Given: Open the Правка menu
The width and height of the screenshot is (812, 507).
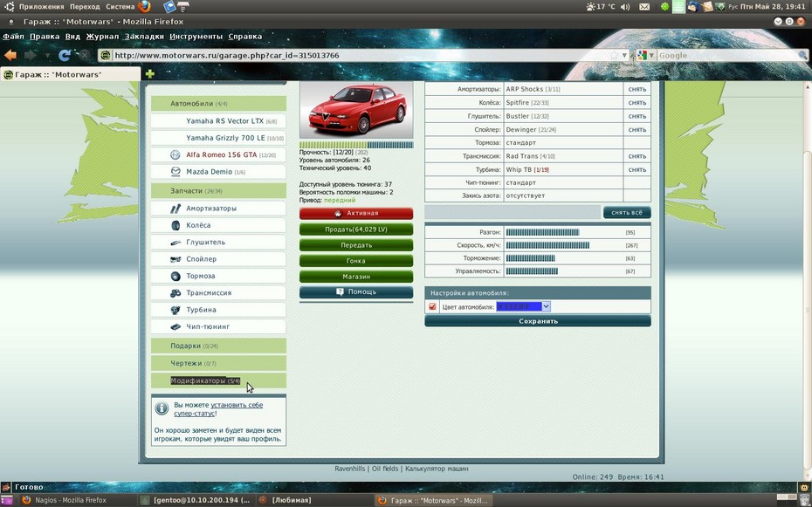Looking at the screenshot, I should point(45,37).
